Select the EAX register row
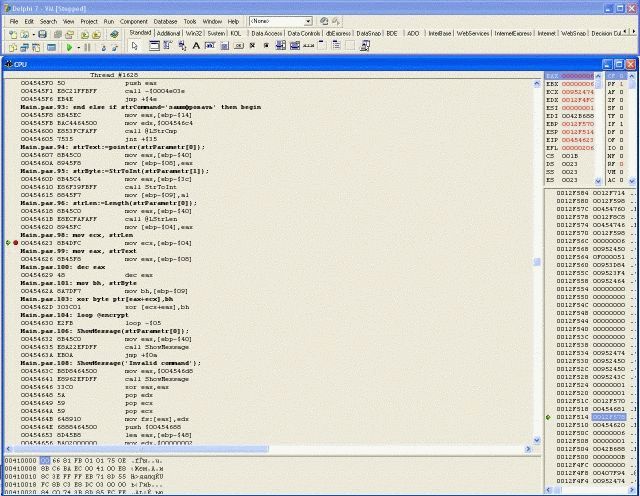The width and height of the screenshot is (640, 496). tap(570, 76)
